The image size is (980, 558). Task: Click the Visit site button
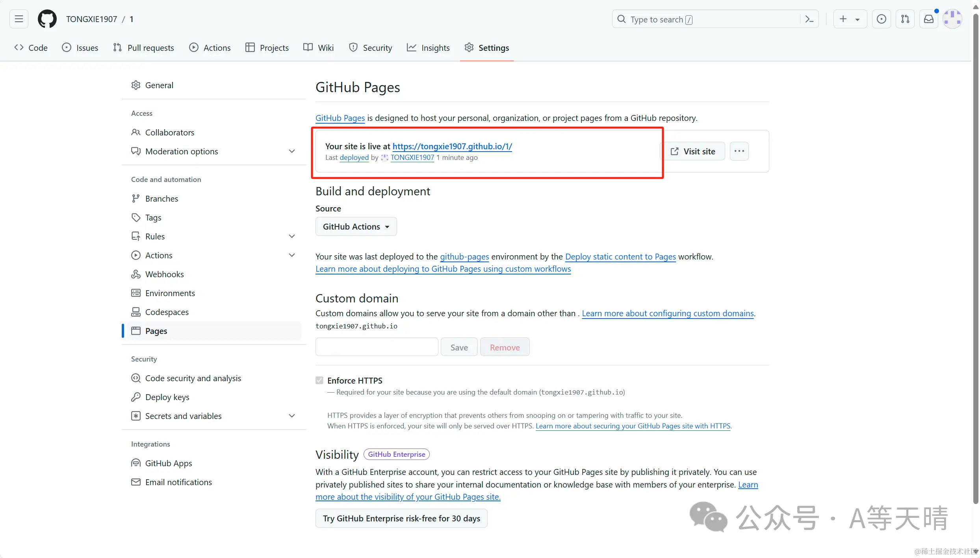(x=693, y=151)
